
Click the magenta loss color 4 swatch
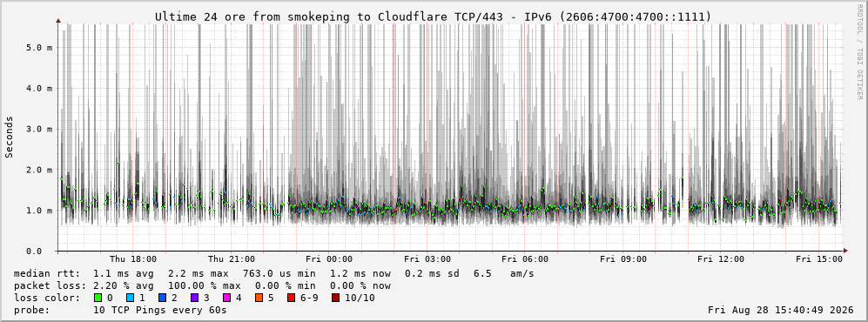[x=227, y=299]
